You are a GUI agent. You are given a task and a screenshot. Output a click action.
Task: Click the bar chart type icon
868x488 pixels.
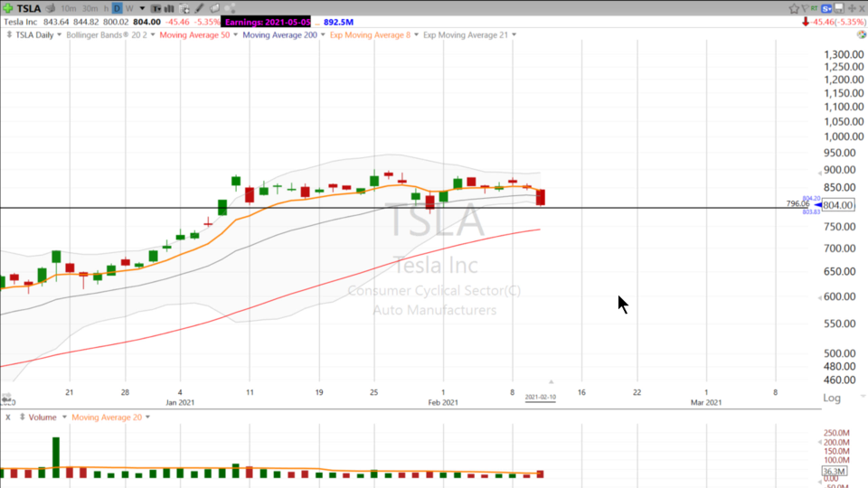point(169,8)
